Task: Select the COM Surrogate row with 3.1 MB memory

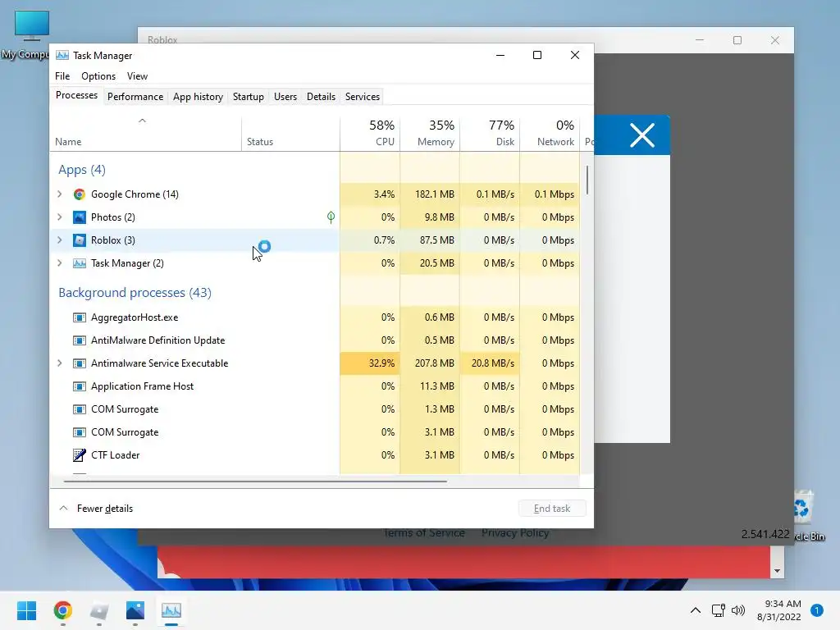Action: point(314,432)
